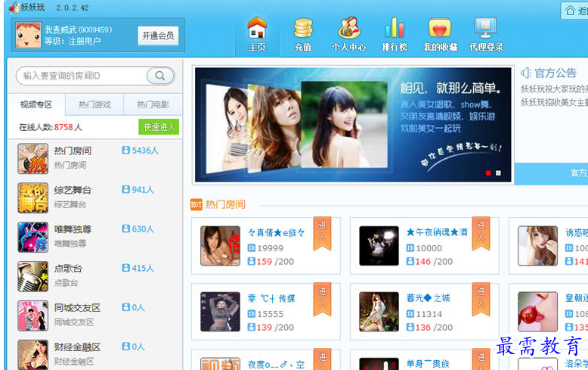Click the user avatar picture
Viewport: 588px width, 370px height.
point(28,35)
